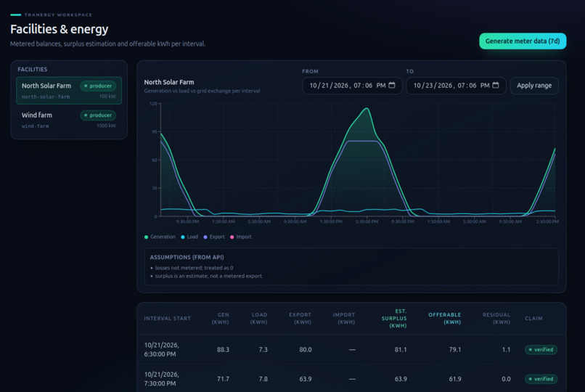Click the producer badge on North Solar Farm
585x392 pixels.
[98, 86]
